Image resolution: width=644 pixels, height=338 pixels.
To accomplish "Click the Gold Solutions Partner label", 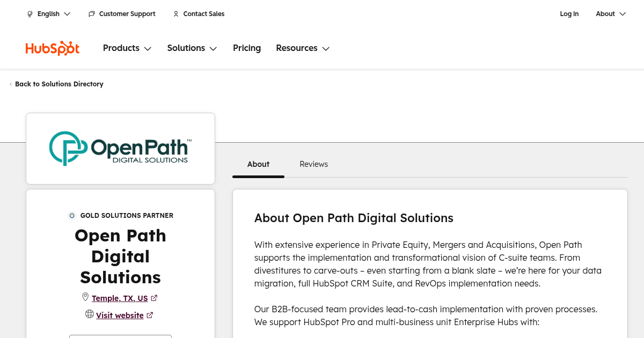I will (x=127, y=216).
